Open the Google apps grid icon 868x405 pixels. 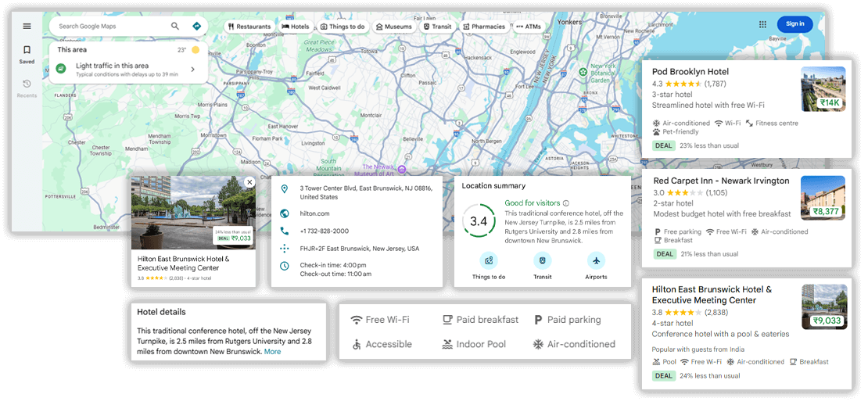(762, 24)
